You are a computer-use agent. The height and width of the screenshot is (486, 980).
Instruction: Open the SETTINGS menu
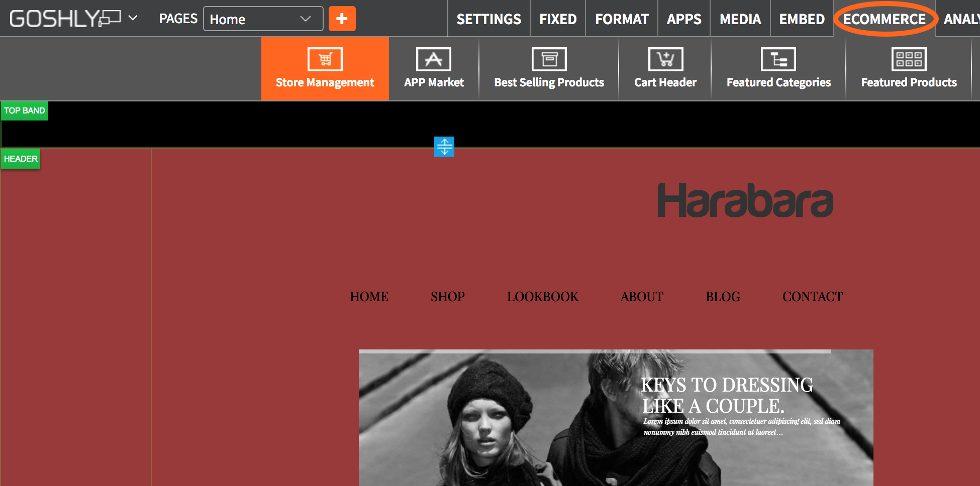(x=488, y=19)
